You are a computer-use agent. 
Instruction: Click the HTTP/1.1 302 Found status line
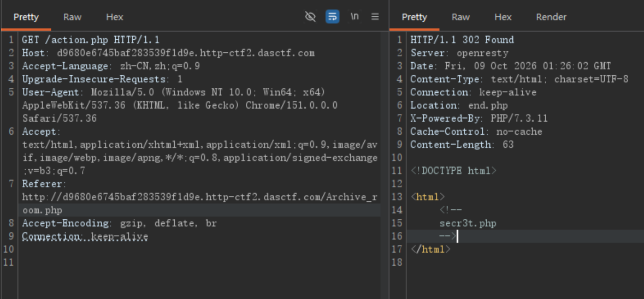462,40
